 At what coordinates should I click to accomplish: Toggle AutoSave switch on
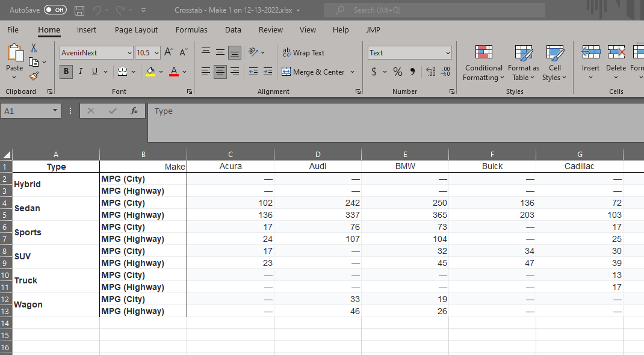pos(55,10)
